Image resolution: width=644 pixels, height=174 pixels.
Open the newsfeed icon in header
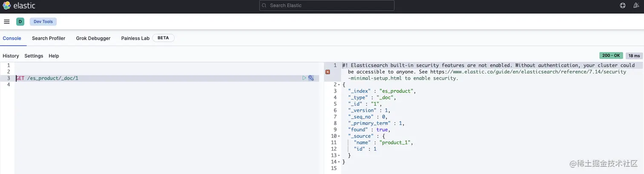tap(636, 6)
